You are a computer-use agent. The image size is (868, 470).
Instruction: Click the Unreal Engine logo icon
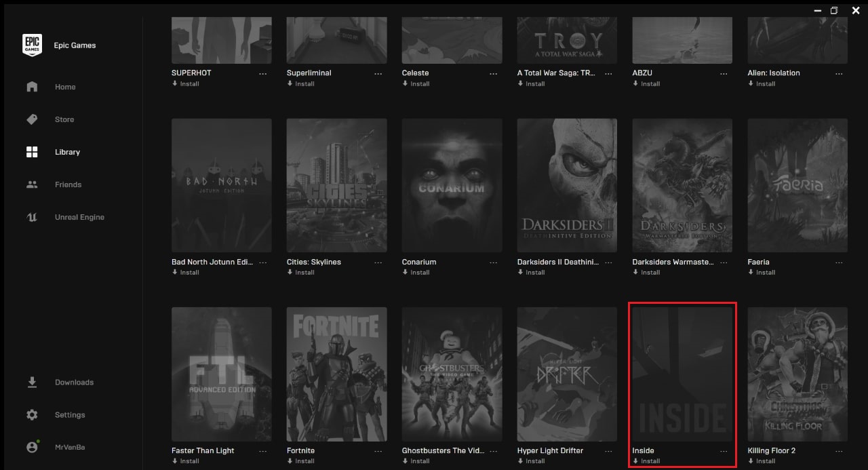click(32, 217)
